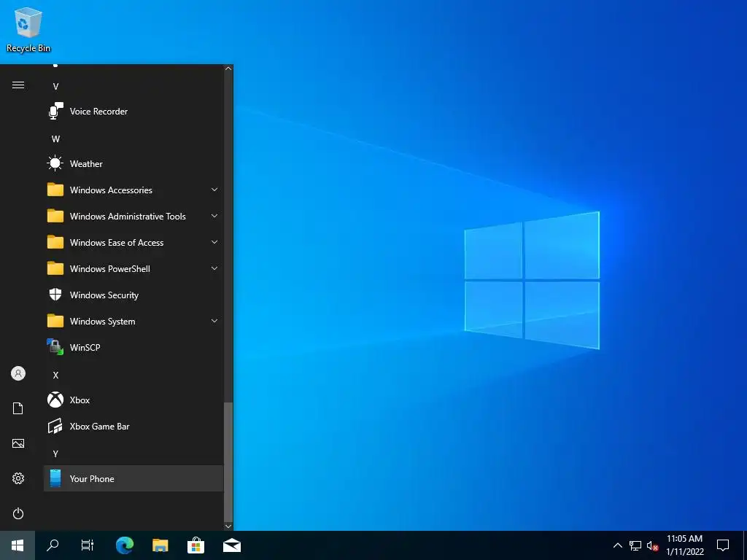Screen dimensions: 747x560
Task: Expand the Start menu hamburger navigation
Action: 18,85
